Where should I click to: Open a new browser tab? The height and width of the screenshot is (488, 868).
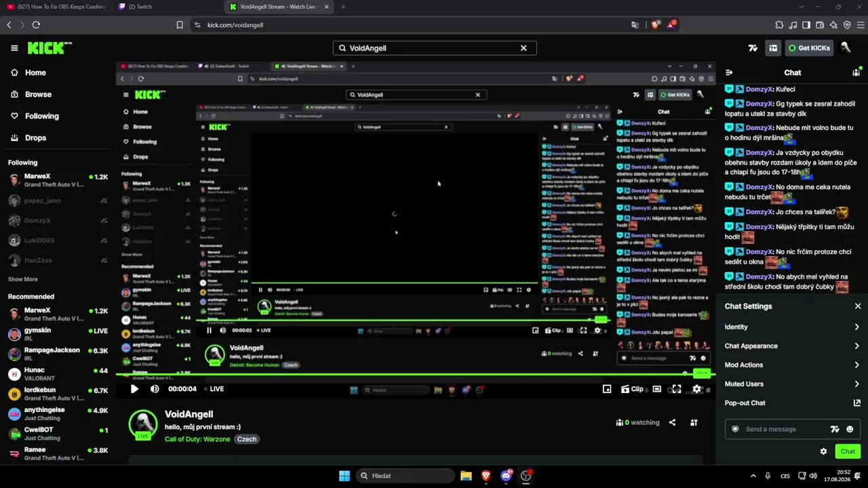pos(343,7)
